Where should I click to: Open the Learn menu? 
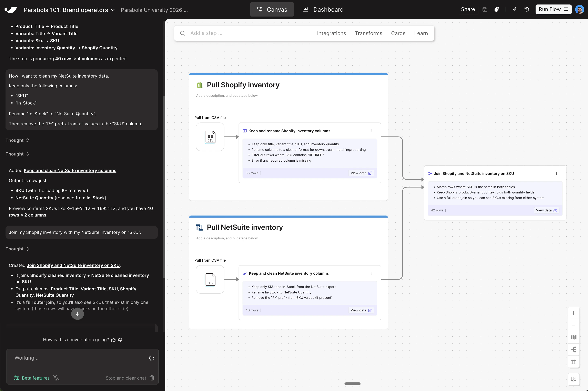click(x=421, y=33)
